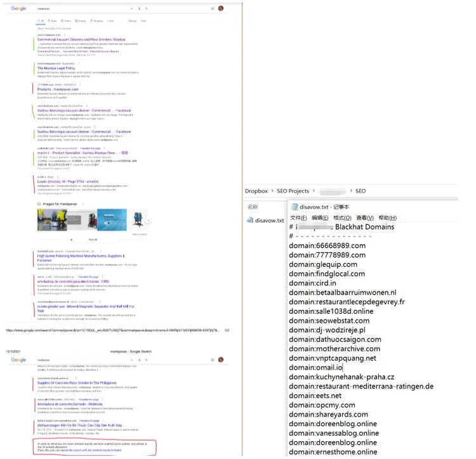Open the account profile avatar at top right
The width and height of the screenshot is (476, 459).
pyautogui.click(x=221, y=9)
